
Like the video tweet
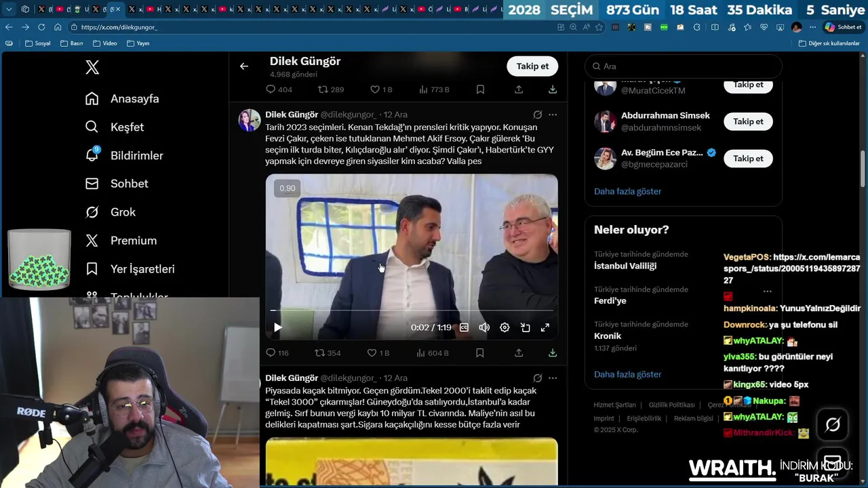372,353
